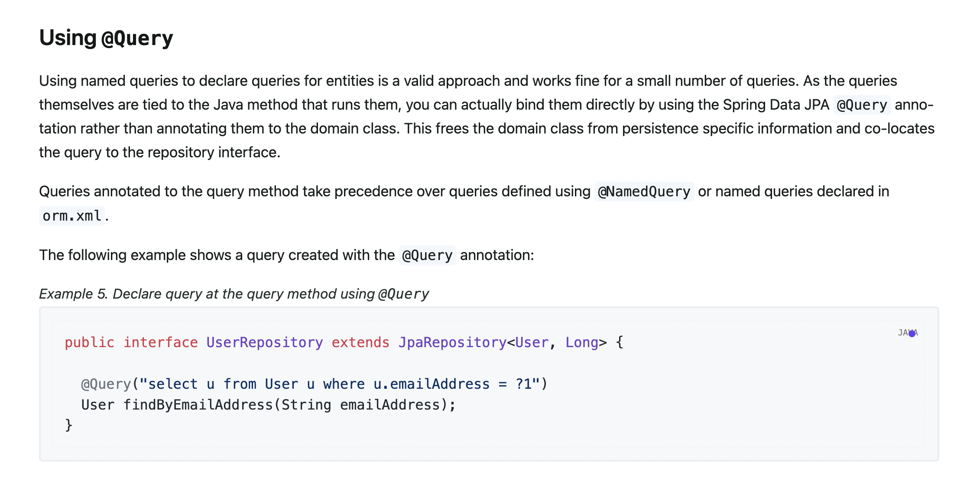Click the inline orm.xml code snippet
This screenshot has height=488, width=980.
point(72,216)
